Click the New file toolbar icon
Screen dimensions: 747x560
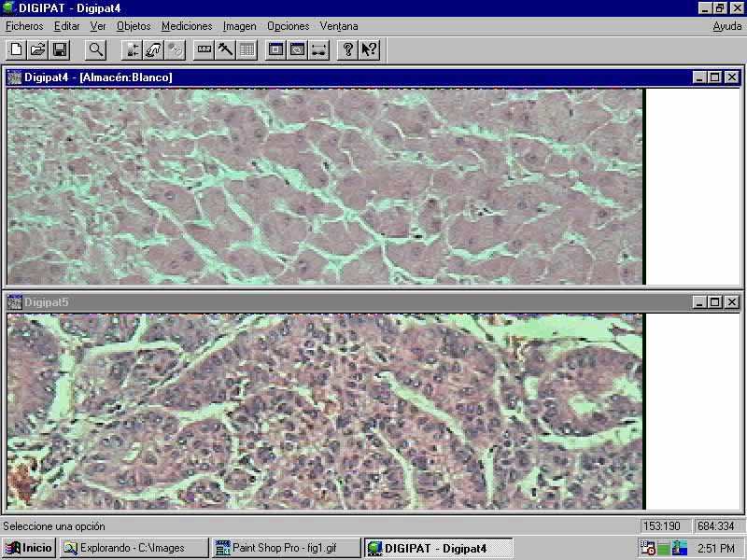point(16,49)
